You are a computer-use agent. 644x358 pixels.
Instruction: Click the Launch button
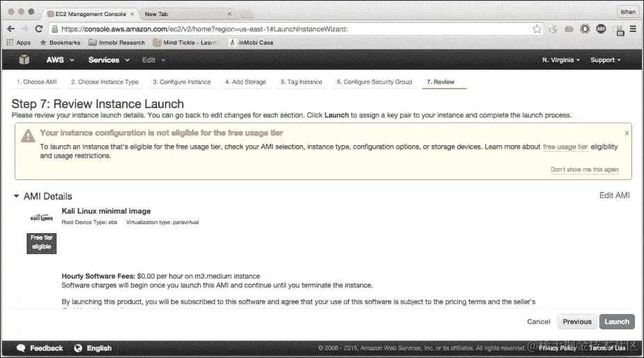pos(617,322)
